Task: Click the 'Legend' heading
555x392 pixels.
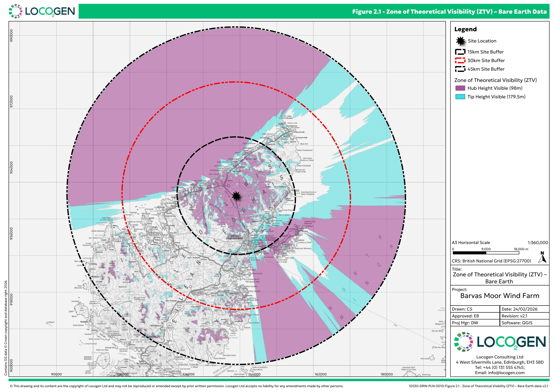Action: (466, 29)
